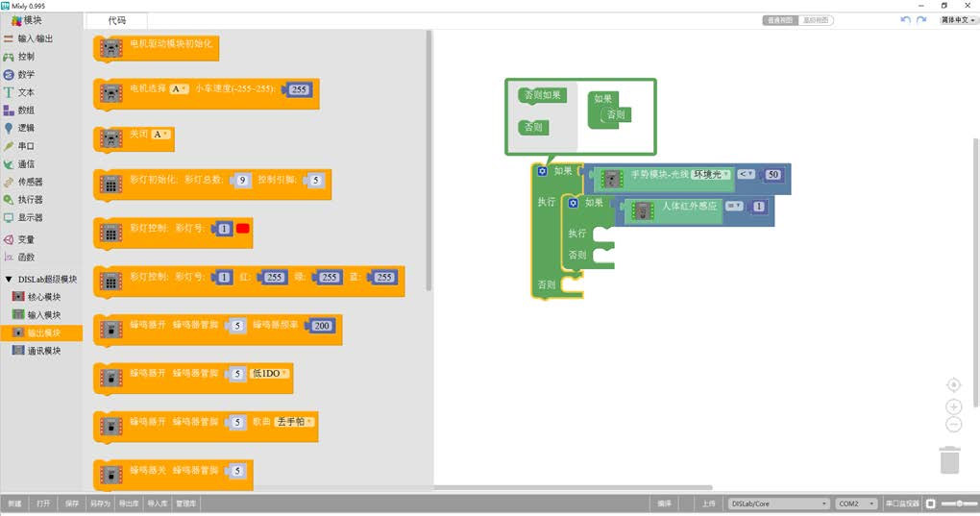Viewport: 980px width, 516px height.
Task: Open the 传感器 category
Action: coord(31,182)
